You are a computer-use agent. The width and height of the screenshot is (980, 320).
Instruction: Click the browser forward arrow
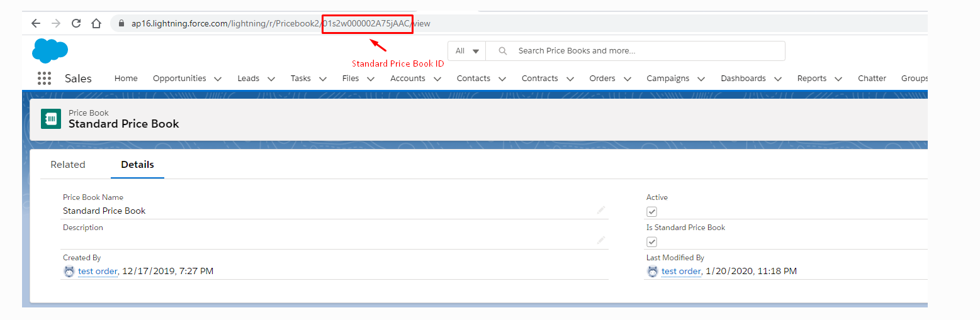pyautogui.click(x=56, y=23)
